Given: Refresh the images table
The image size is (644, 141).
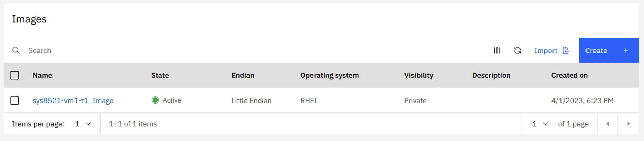Looking at the screenshot, I should point(517,50).
